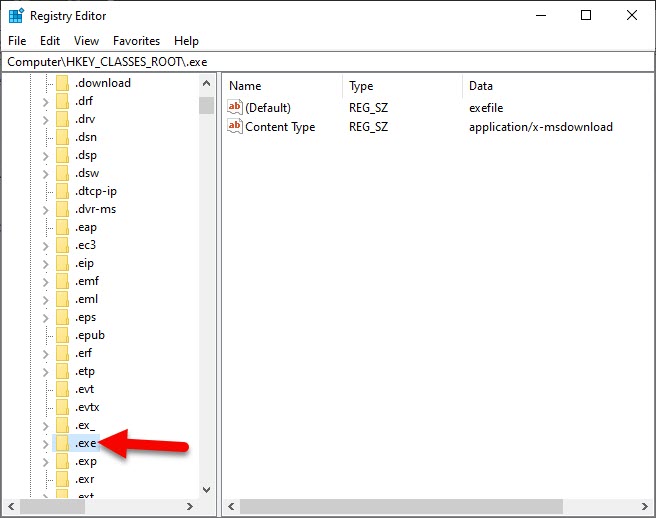Select the (Default) string value icon

tap(235, 107)
